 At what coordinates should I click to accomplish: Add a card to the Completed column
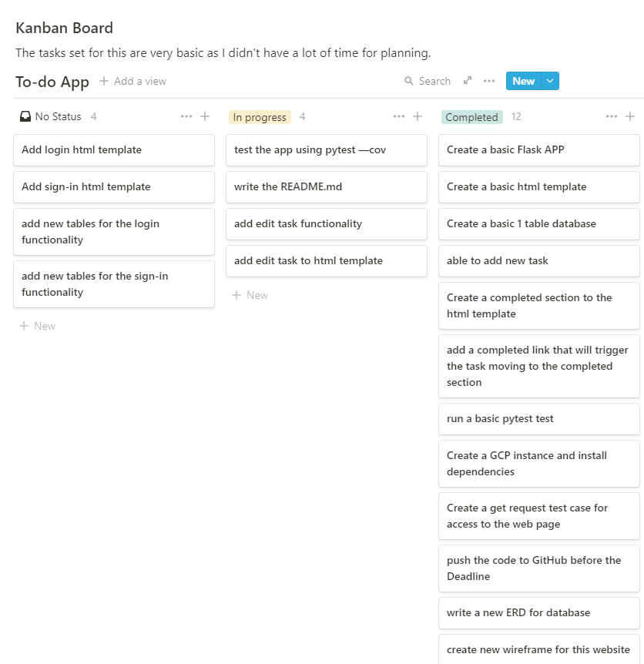[x=629, y=117]
